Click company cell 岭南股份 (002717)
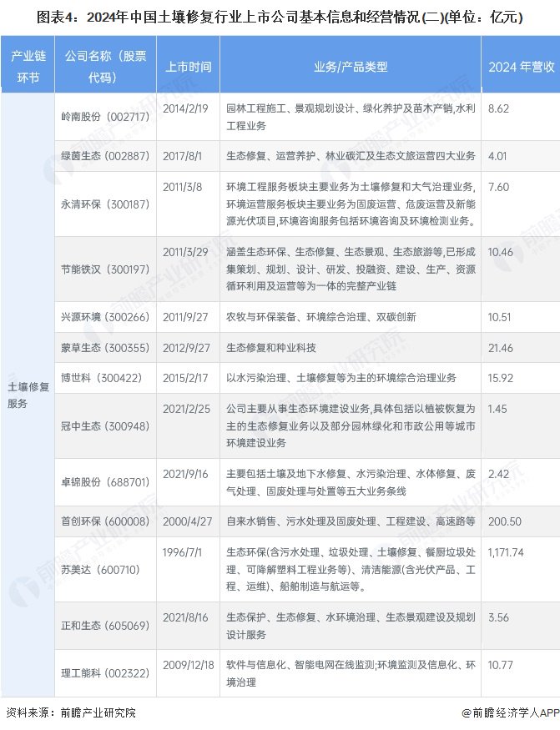 [105, 117]
